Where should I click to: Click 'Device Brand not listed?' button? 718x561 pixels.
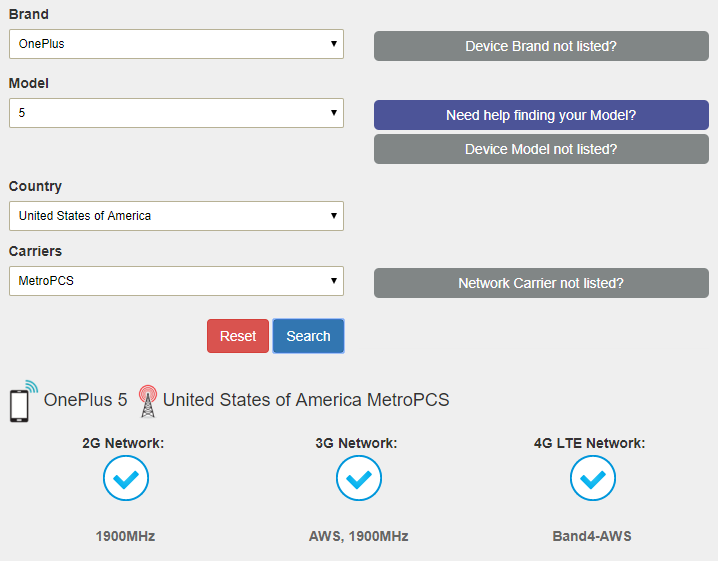point(541,46)
